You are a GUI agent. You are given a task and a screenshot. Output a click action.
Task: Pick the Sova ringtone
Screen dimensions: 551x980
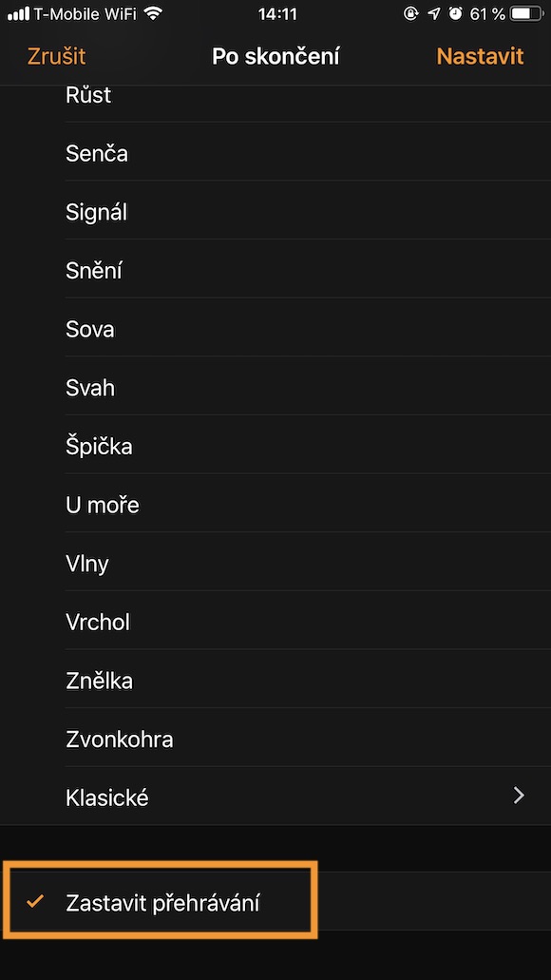tap(275, 328)
